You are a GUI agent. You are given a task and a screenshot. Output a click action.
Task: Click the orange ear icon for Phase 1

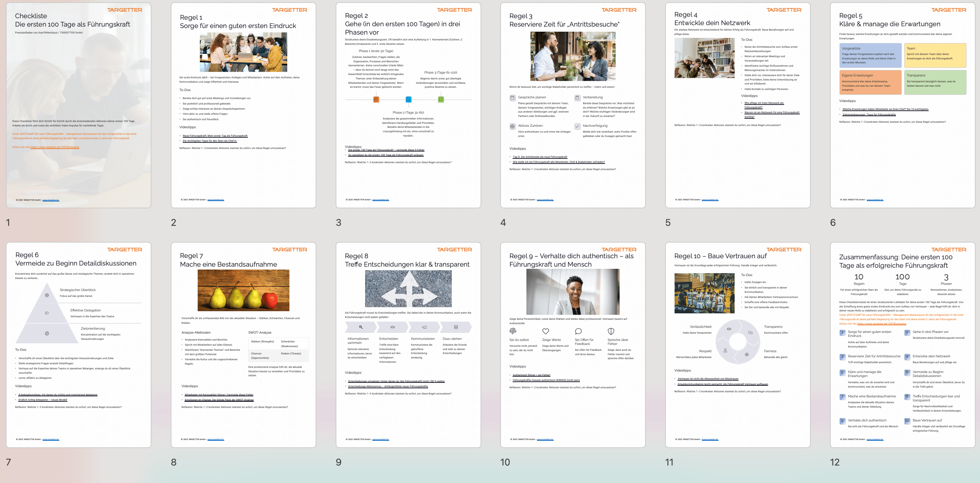376,99
